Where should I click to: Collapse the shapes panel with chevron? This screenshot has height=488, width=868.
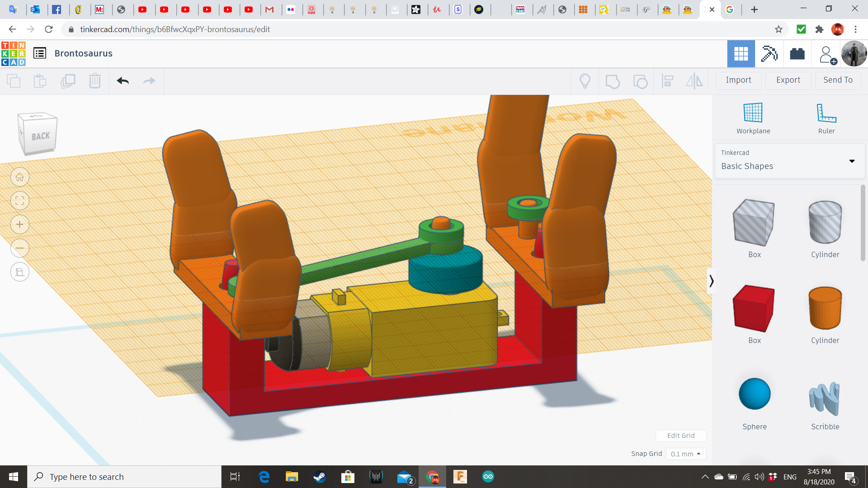click(x=711, y=281)
